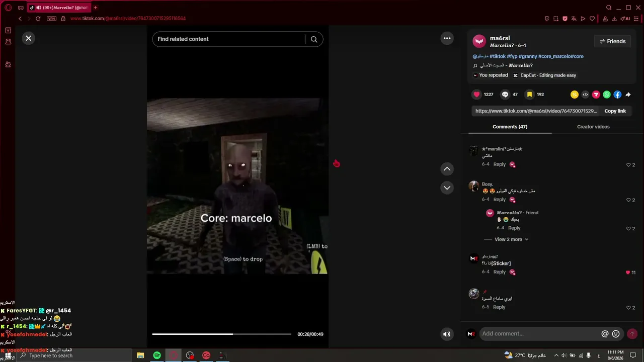
Task: Open the embed code icon
Action: [x=585, y=95]
